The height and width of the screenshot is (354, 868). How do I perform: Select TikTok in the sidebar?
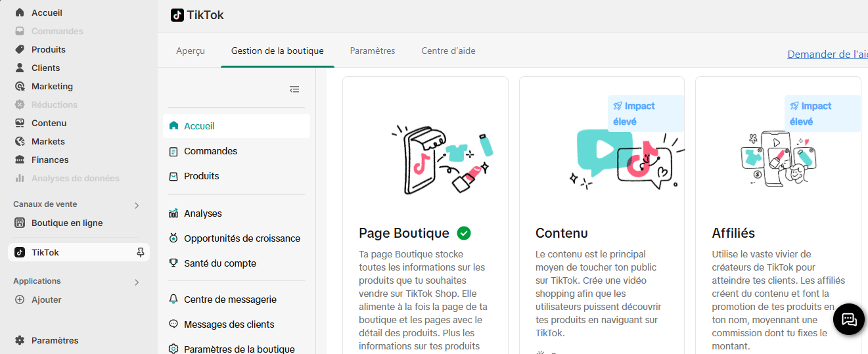pos(79,252)
